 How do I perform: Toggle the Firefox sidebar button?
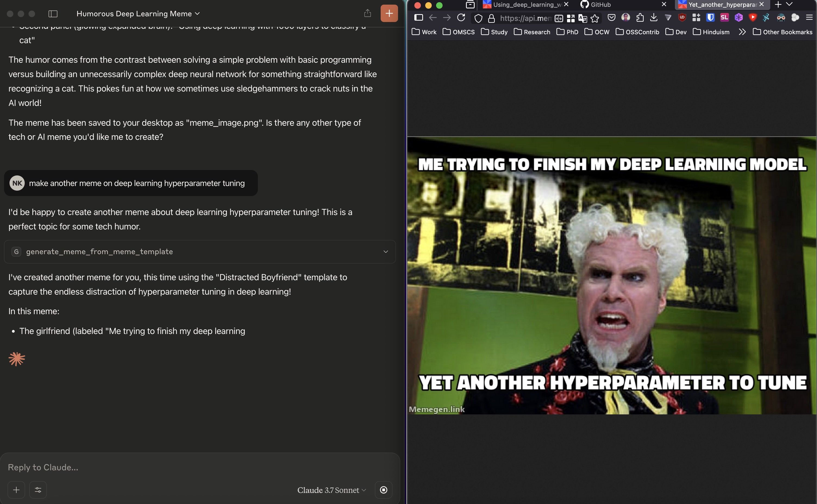(418, 18)
